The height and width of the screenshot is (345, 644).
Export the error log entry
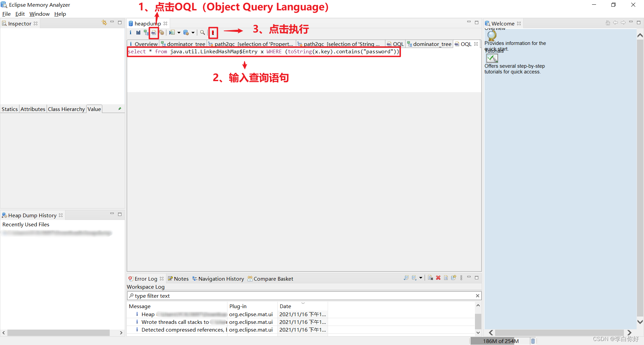454,278
